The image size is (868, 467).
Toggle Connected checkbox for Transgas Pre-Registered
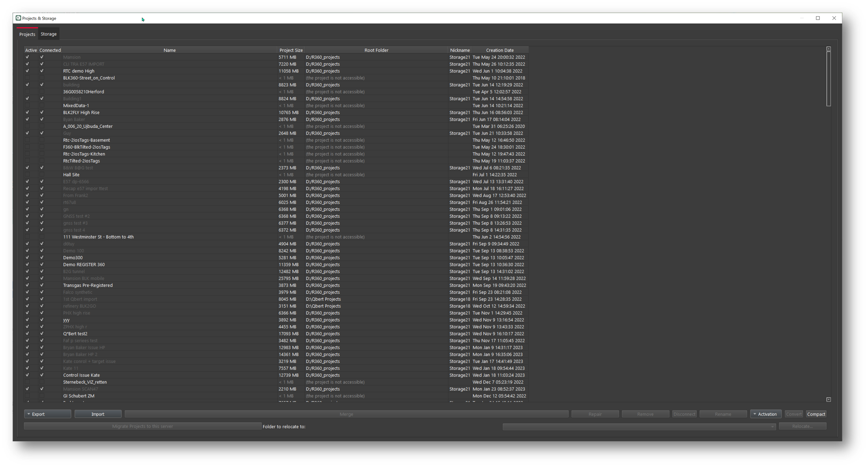(x=42, y=285)
